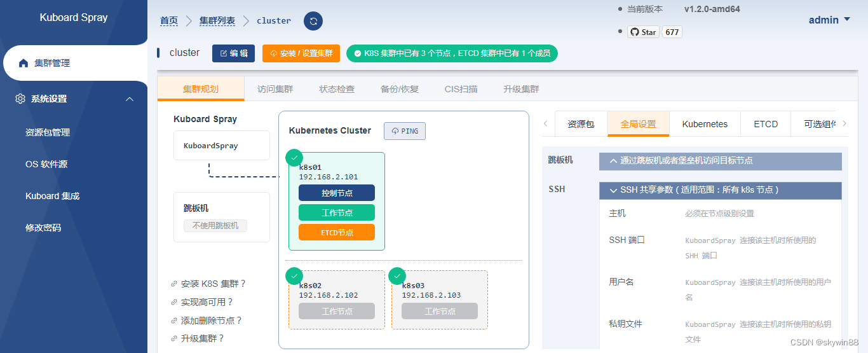Click 控制节点 role on k8s01
This screenshot has height=353, width=868.
(x=337, y=193)
